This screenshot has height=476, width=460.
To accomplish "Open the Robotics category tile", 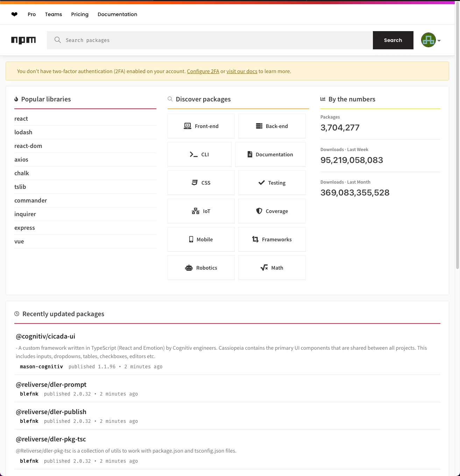I will (201, 268).
